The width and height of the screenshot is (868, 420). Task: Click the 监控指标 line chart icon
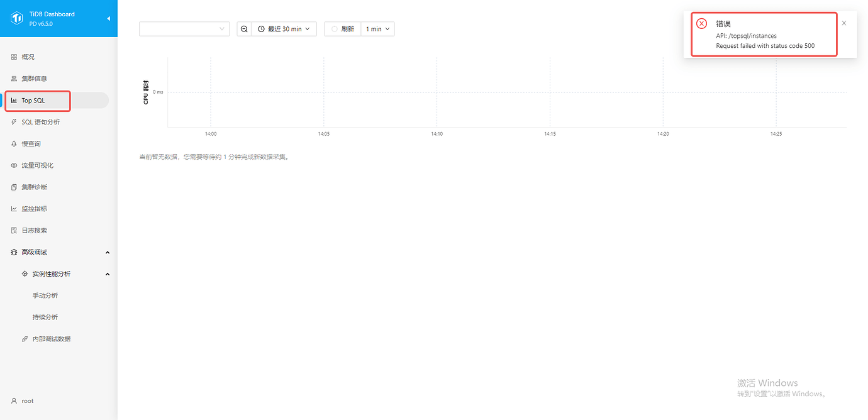pyautogui.click(x=14, y=209)
